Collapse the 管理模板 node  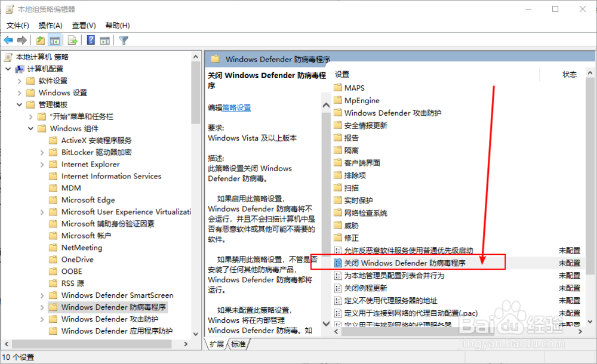pyautogui.click(x=20, y=104)
